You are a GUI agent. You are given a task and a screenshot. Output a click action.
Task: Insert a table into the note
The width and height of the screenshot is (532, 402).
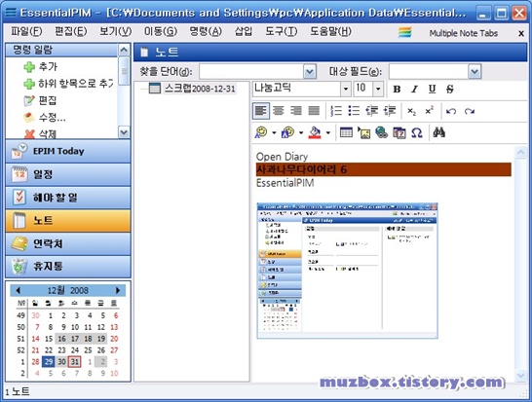[x=346, y=132]
